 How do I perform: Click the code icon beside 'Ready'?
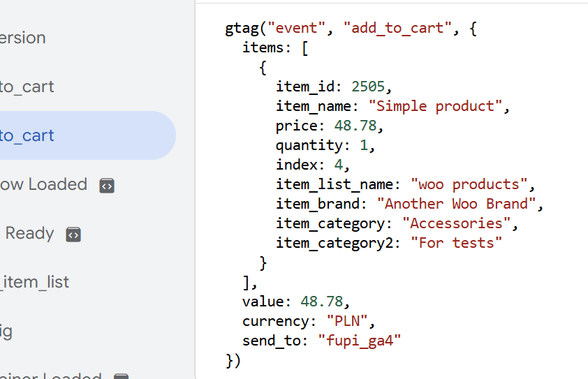pyautogui.click(x=73, y=235)
